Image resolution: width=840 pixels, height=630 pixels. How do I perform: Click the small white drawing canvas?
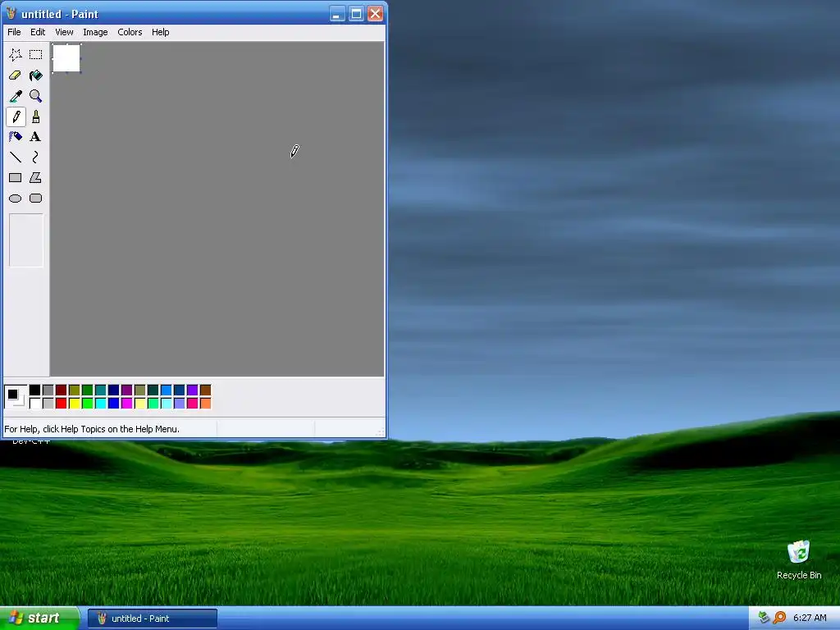(x=66, y=58)
